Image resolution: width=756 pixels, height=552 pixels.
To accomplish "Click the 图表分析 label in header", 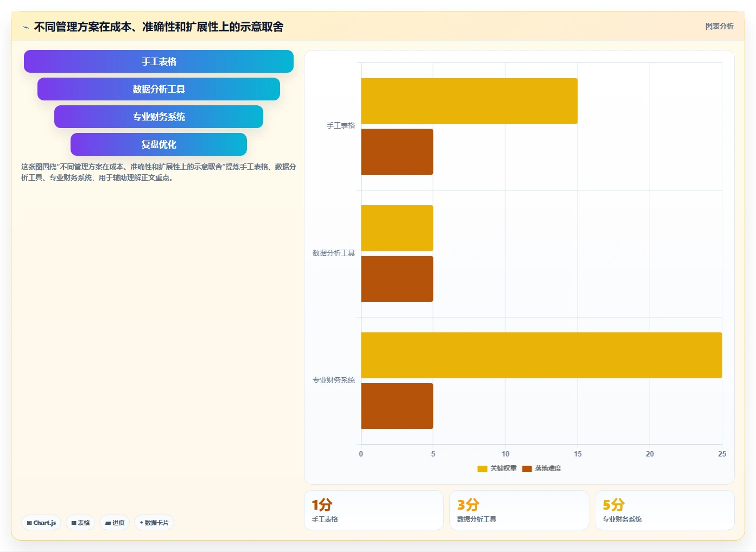I will (x=719, y=26).
